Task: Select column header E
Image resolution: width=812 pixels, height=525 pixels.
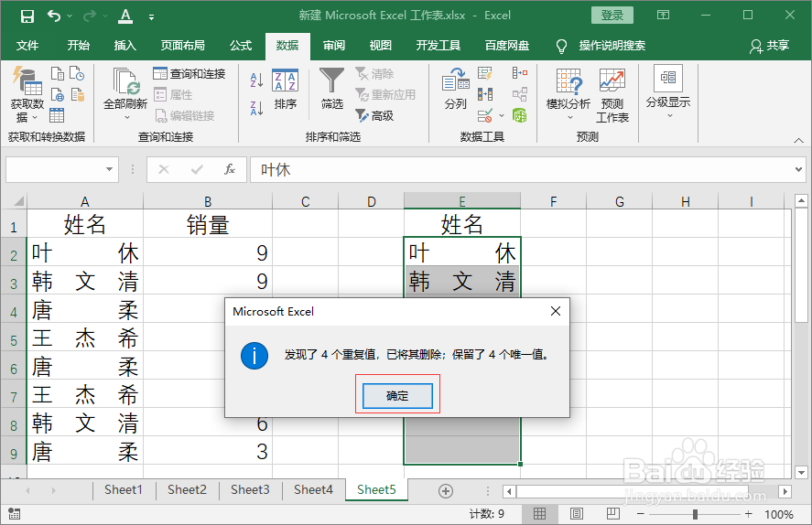Action: pos(462,201)
